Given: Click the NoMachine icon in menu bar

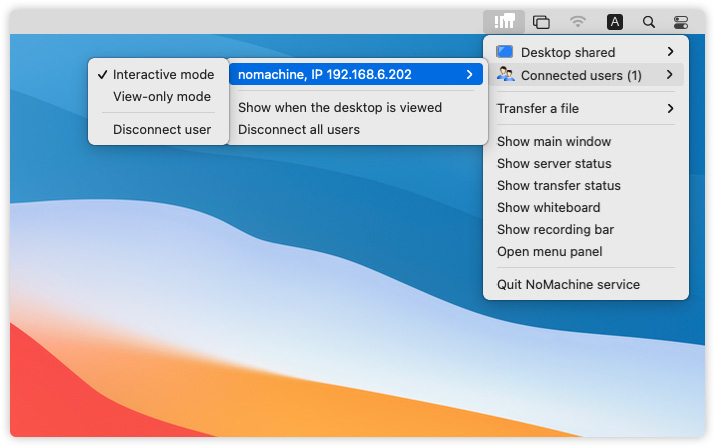Looking at the screenshot, I should (504, 21).
